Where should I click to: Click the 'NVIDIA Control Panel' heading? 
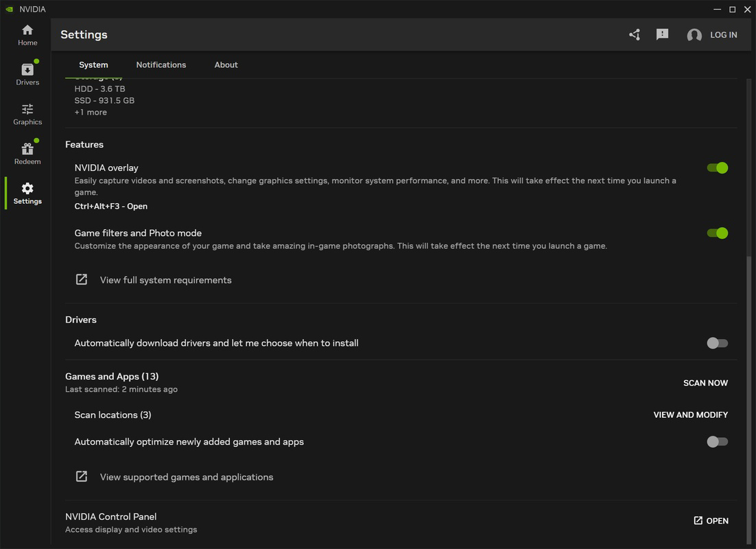click(x=111, y=517)
